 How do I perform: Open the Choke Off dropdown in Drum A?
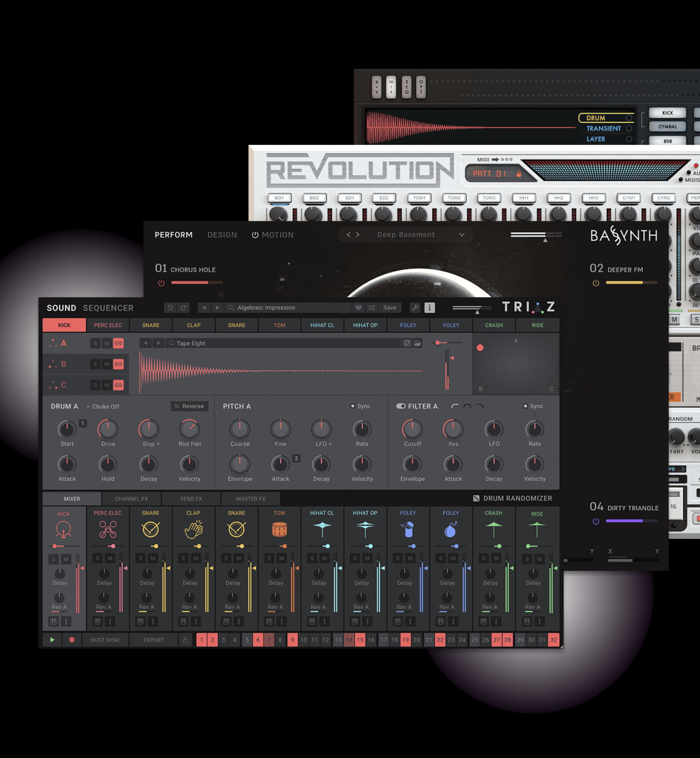102,407
